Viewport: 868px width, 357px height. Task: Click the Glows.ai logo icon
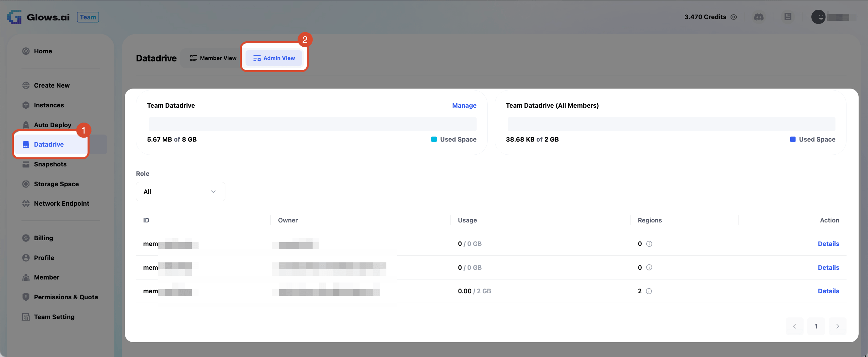tap(14, 17)
